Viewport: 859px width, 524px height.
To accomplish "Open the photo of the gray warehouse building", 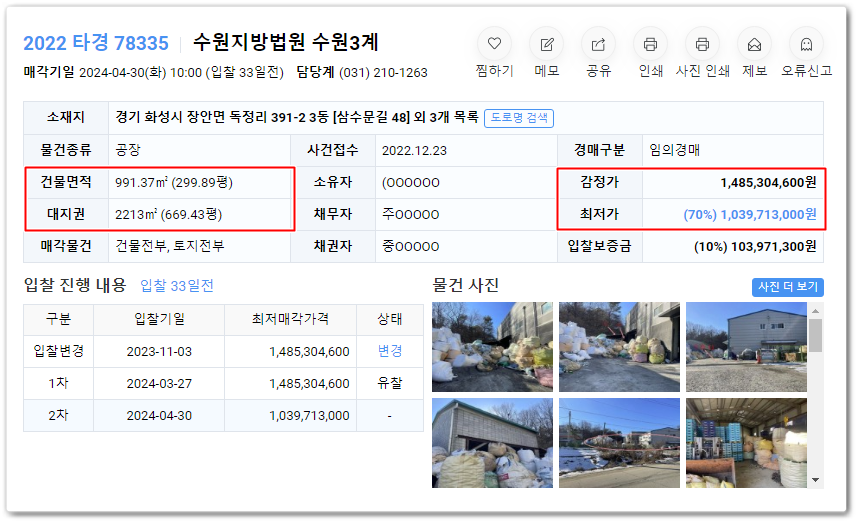I will tap(746, 346).
